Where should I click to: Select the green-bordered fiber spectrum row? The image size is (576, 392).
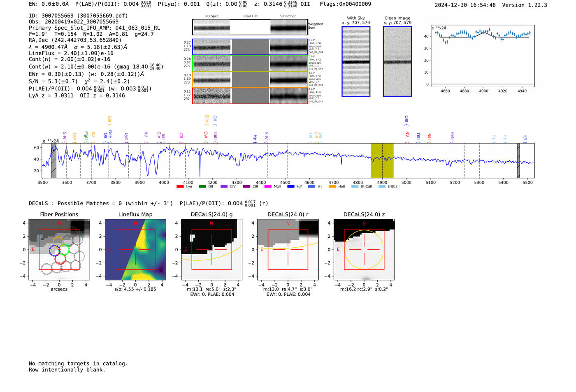[x=250, y=63]
